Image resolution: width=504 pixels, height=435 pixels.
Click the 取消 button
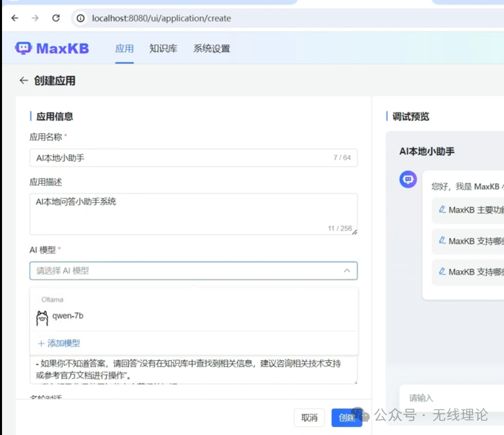pos(310,418)
